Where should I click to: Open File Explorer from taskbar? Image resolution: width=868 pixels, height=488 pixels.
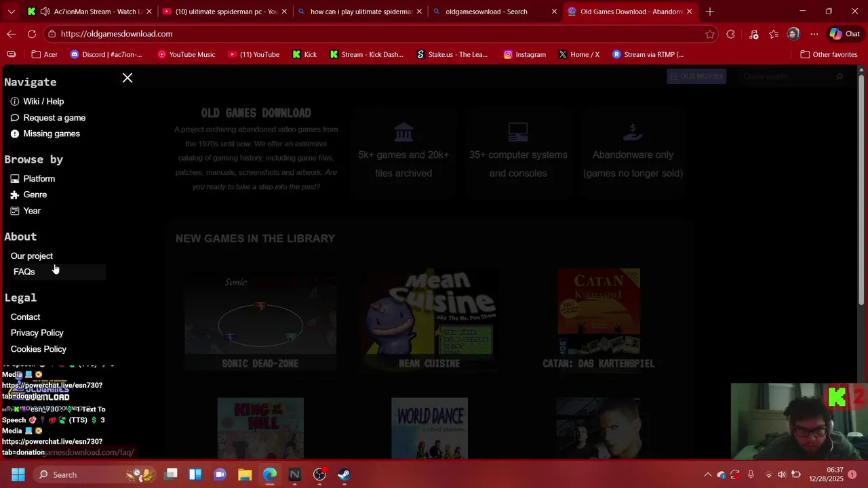245,474
